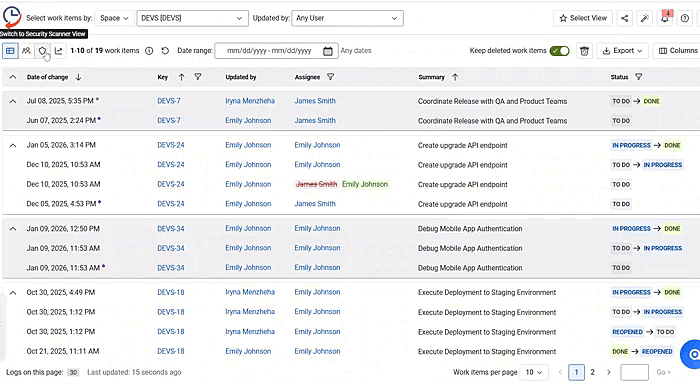The image size is (700, 384).
Task: Open the Export dropdown
Action: [x=622, y=51]
